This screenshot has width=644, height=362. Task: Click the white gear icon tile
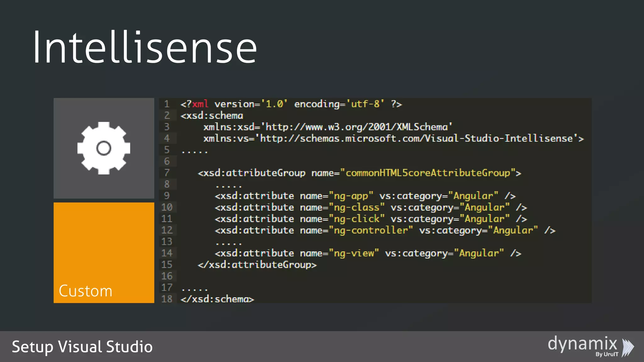(x=104, y=148)
